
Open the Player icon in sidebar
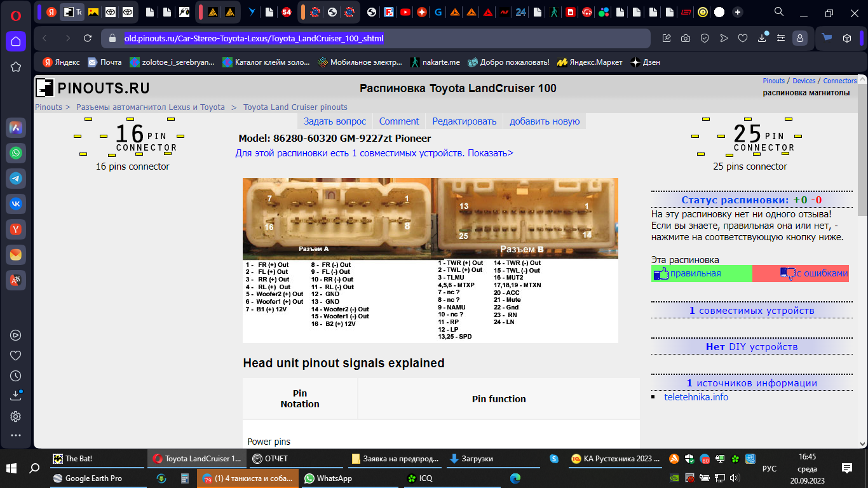tap(16, 335)
